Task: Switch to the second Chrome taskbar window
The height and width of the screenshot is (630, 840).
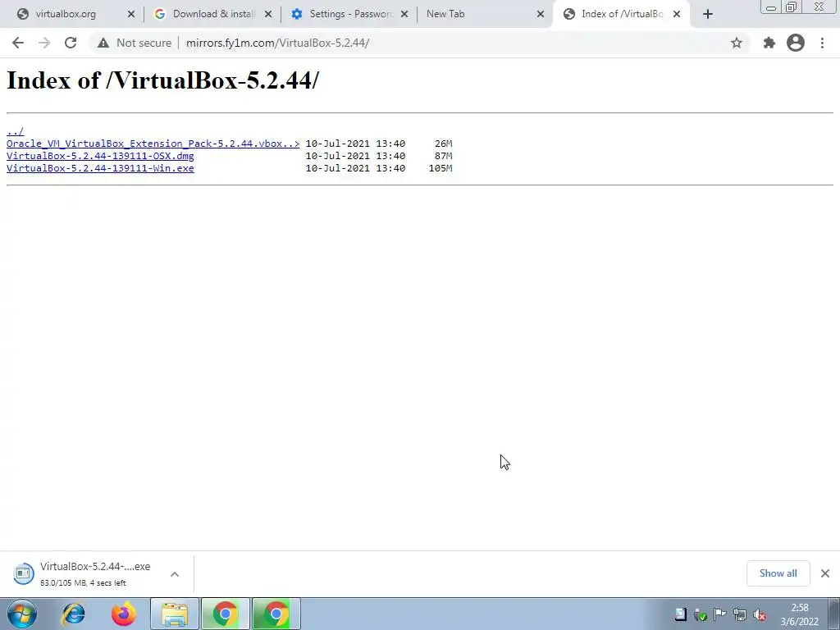Action: pyautogui.click(x=276, y=614)
